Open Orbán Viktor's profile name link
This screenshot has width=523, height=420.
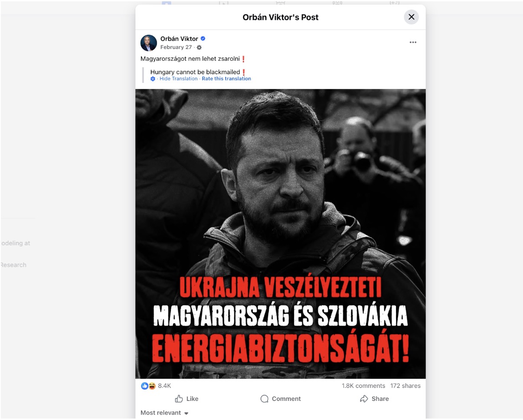[179, 39]
